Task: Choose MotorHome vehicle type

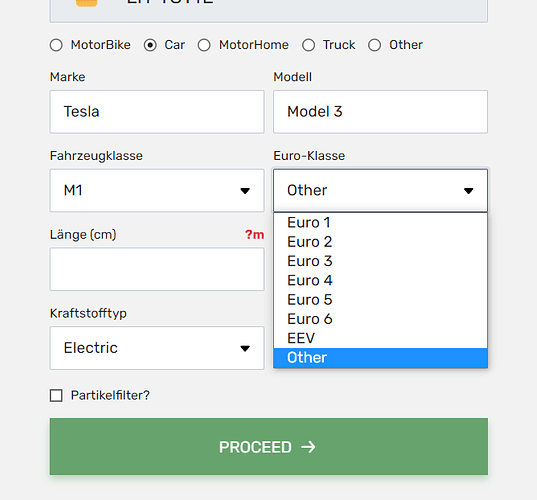Action: pyautogui.click(x=204, y=45)
